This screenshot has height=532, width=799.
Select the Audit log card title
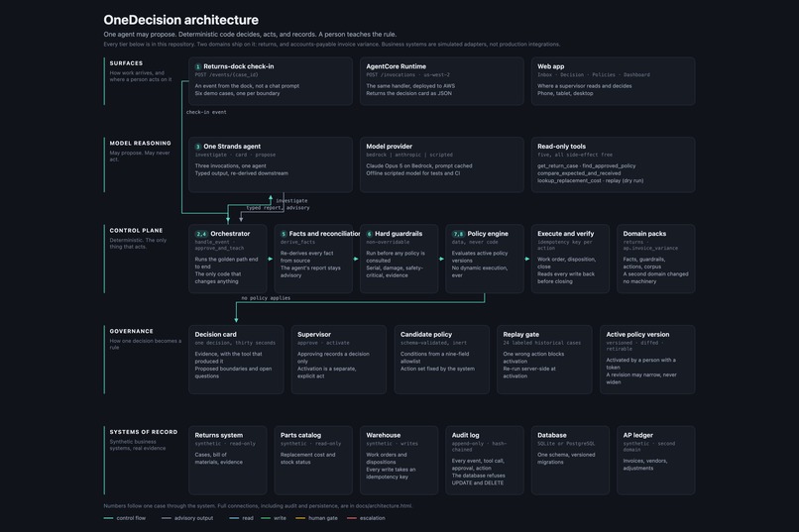(465, 435)
